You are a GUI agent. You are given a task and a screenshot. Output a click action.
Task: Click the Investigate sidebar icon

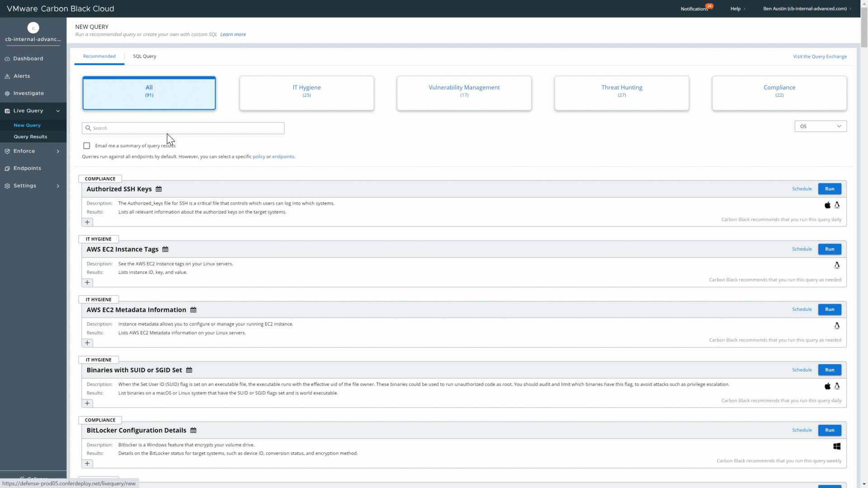tap(7, 94)
